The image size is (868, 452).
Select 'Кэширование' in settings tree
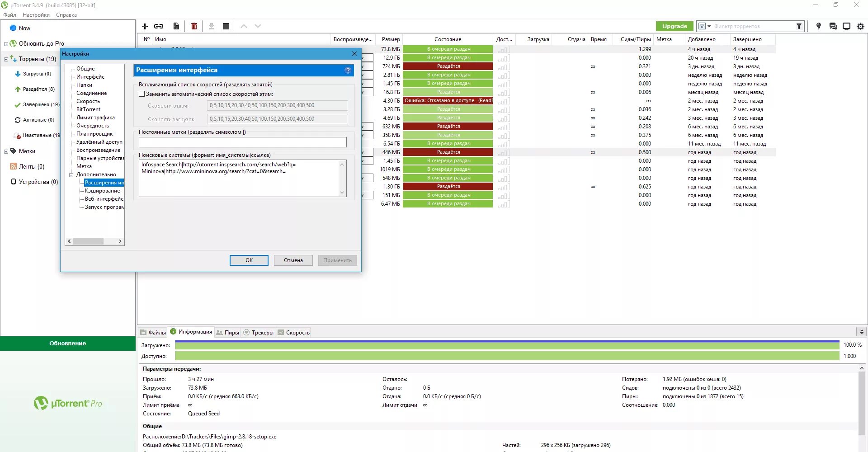(102, 191)
